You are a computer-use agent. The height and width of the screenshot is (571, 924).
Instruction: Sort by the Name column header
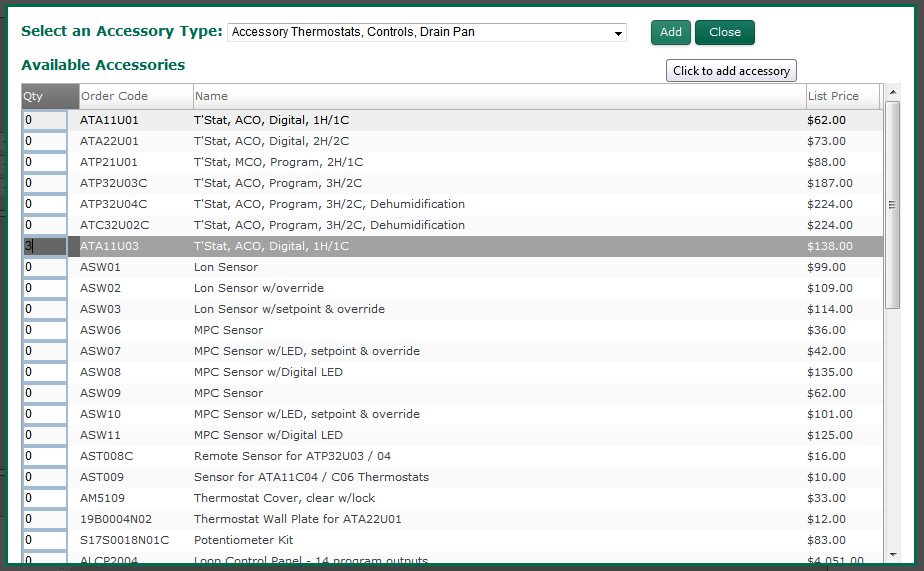(x=498, y=96)
